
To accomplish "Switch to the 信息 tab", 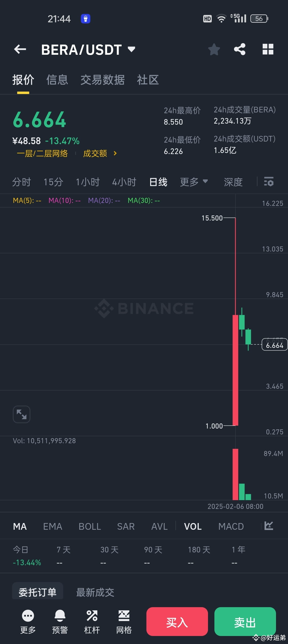I will tap(57, 80).
